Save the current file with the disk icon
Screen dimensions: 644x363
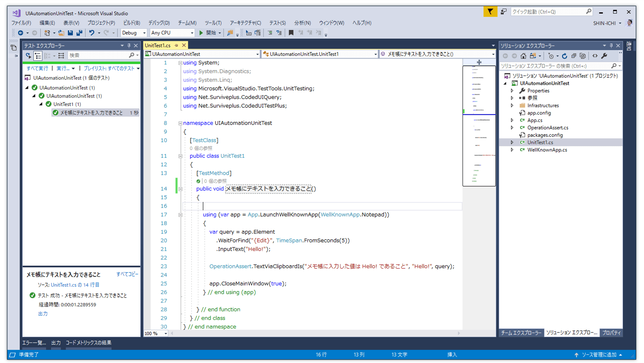coord(70,33)
